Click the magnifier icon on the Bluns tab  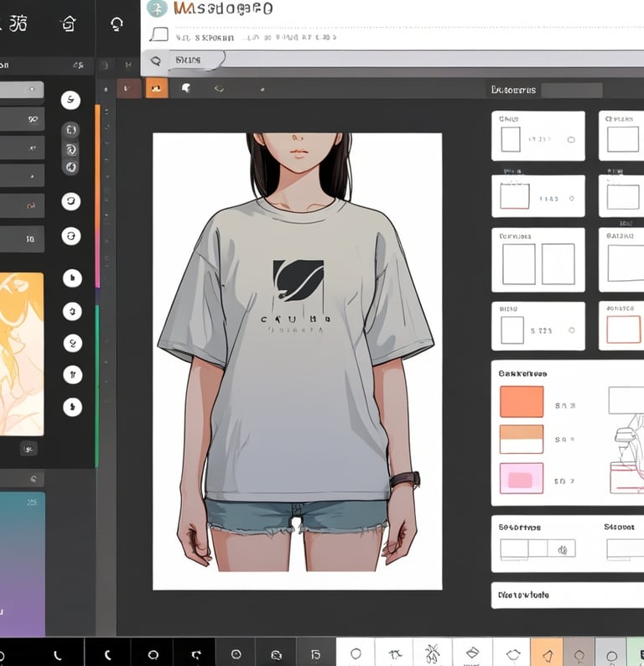click(x=156, y=60)
